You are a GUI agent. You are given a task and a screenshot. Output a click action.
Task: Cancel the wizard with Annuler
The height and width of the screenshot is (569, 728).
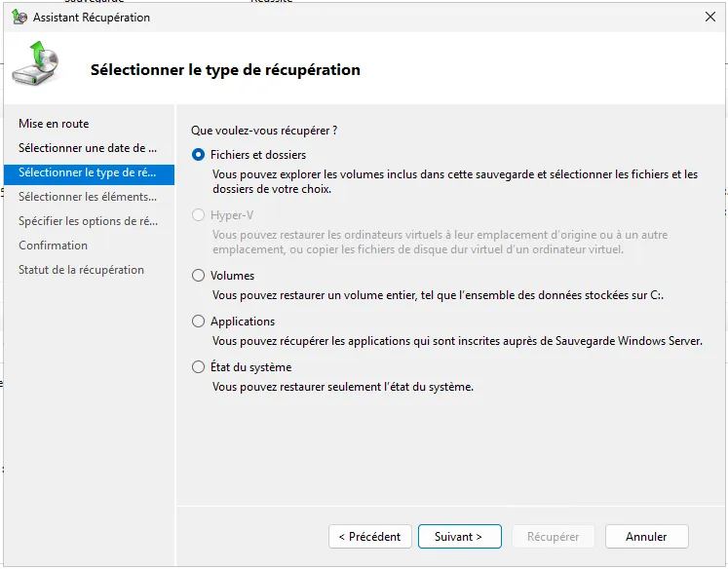coord(646,537)
